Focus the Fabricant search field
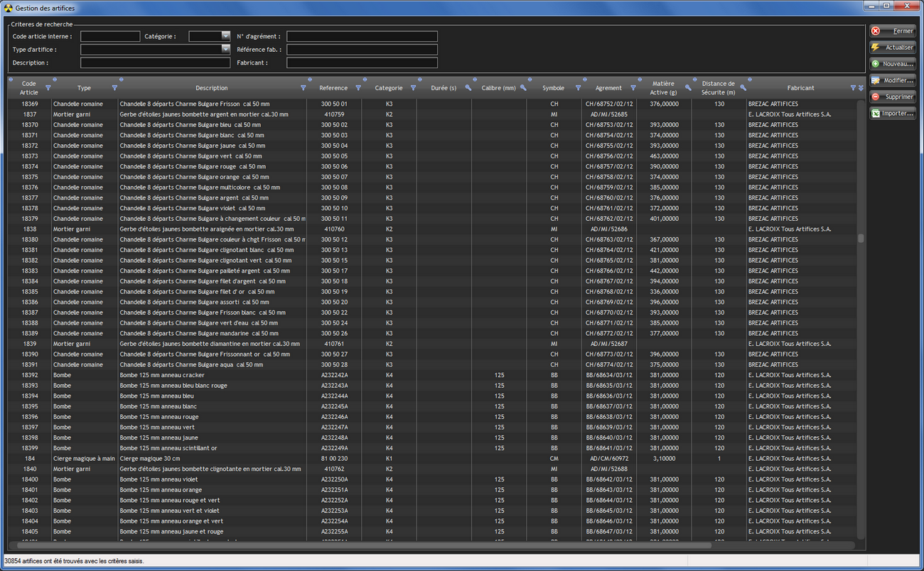 tap(362, 63)
